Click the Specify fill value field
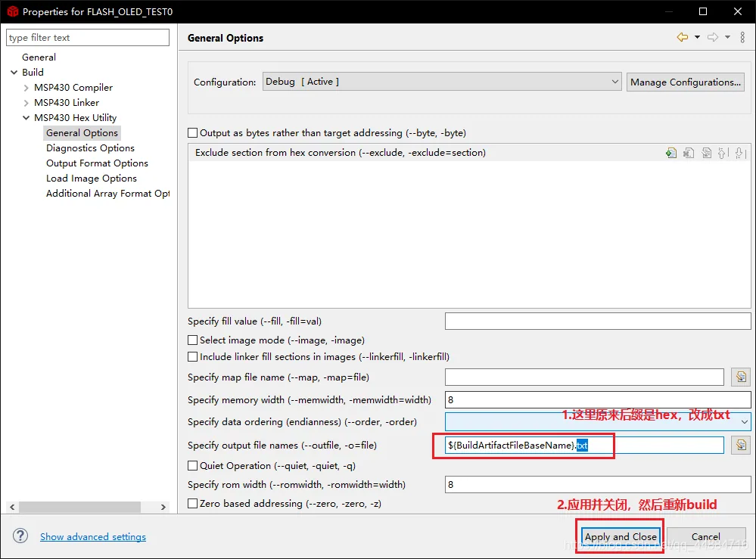The height and width of the screenshot is (559, 756). pos(598,321)
